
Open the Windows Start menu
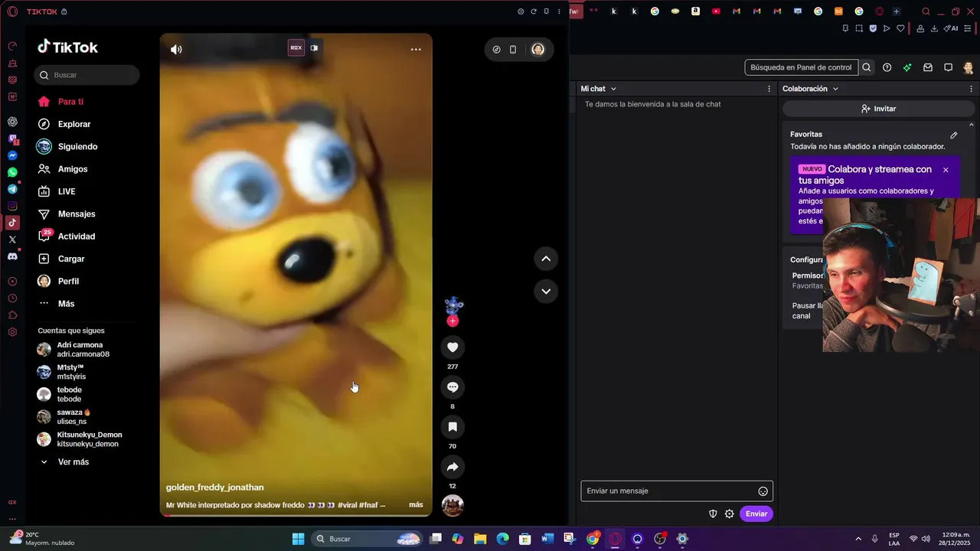tap(299, 539)
